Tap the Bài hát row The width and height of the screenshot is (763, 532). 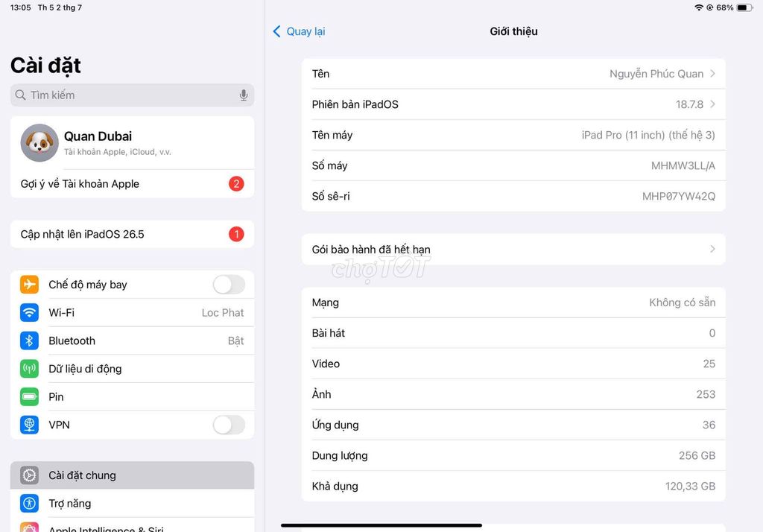pos(513,333)
